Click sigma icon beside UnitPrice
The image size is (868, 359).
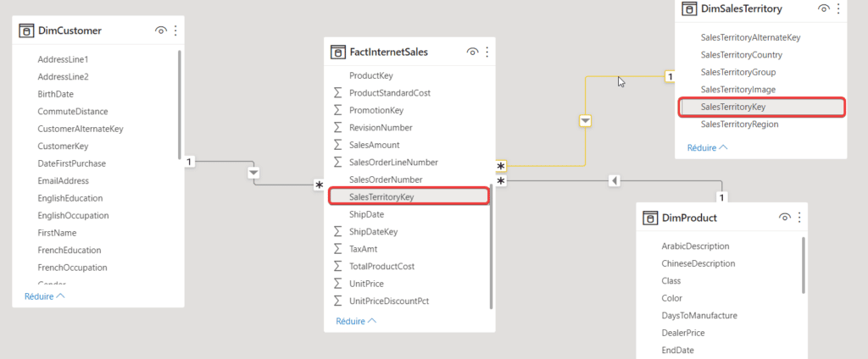click(338, 283)
